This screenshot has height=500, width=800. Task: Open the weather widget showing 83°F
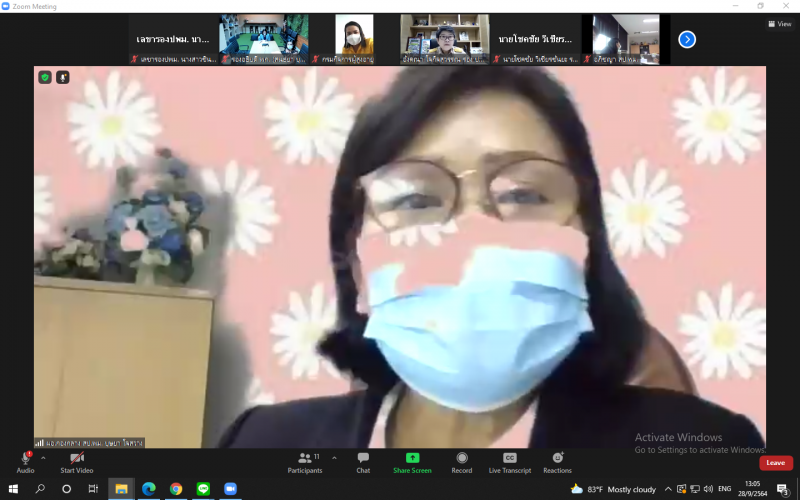(x=613, y=489)
